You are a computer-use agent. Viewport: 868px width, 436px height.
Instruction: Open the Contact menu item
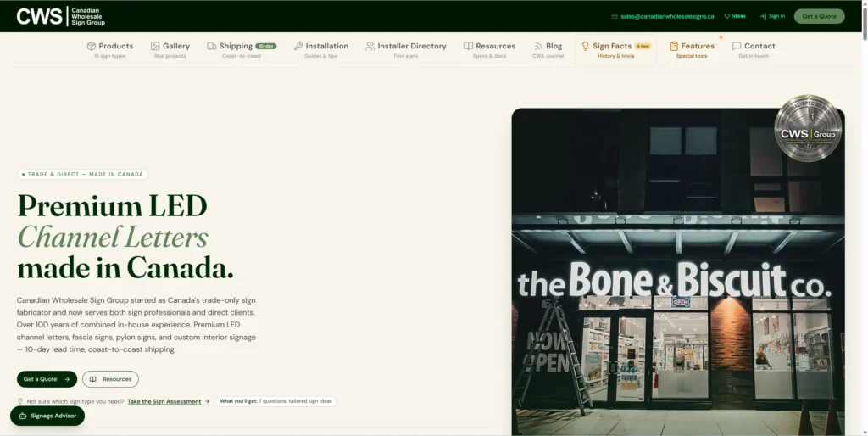(x=754, y=50)
